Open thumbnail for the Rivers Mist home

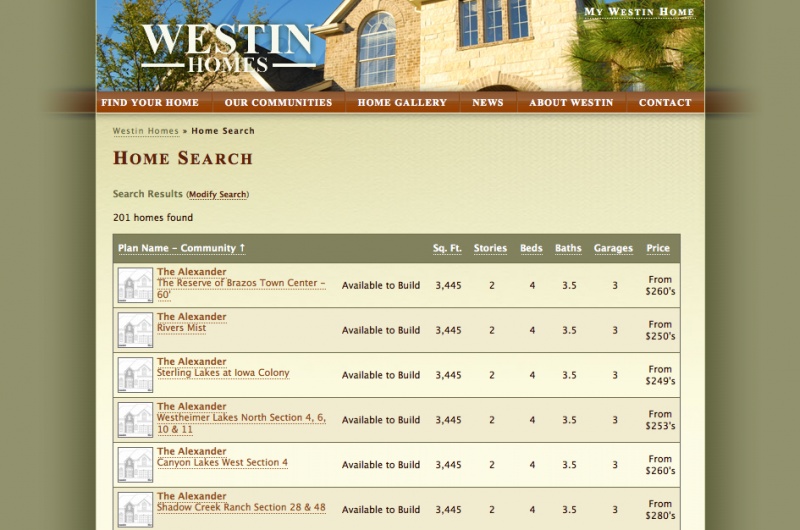pos(135,330)
